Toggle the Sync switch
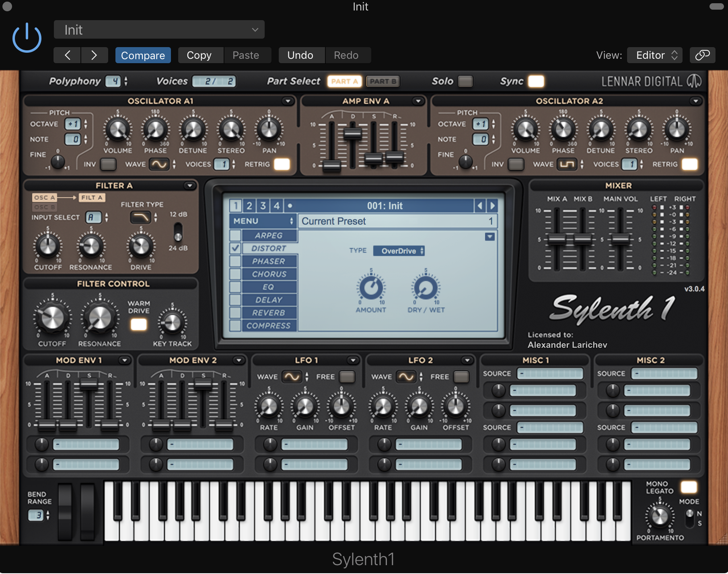The height and width of the screenshot is (574, 728). [x=536, y=81]
